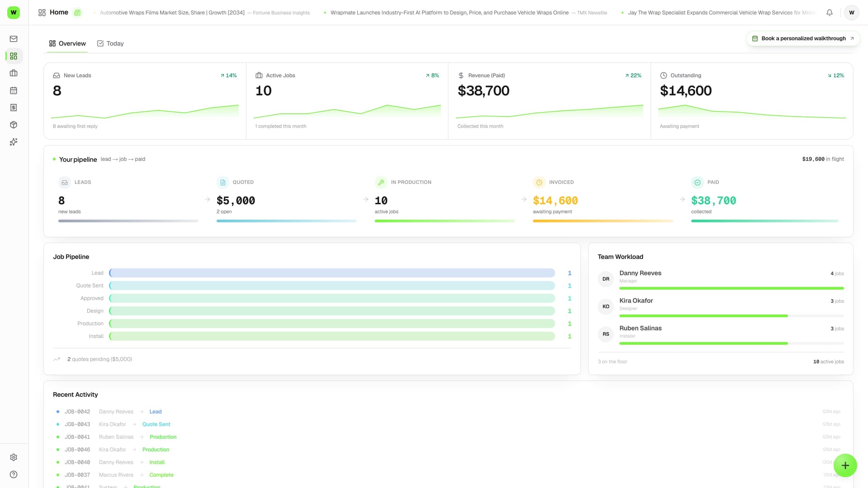The image size is (868, 488).
Task: Open the Revenue (Paid) stat card
Action: pyautogui.click(x=549, y=101)
